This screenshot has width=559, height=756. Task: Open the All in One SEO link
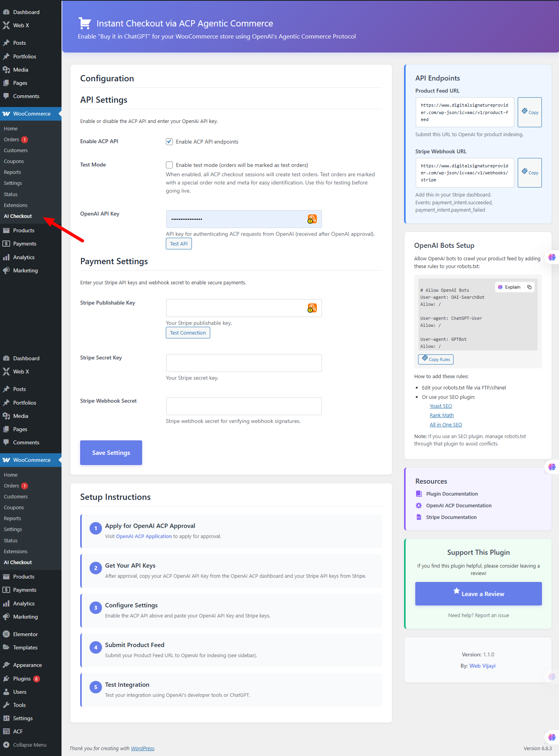click(x=446, y=424)
